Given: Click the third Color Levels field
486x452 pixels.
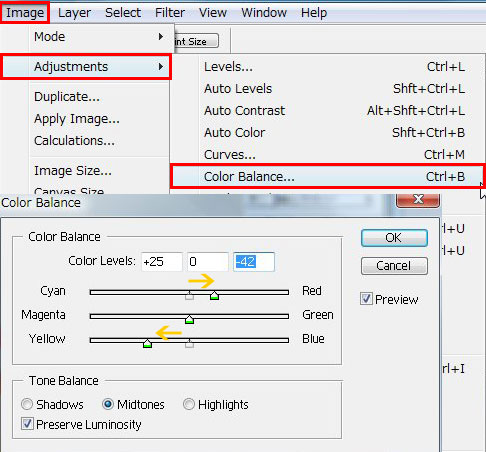Looking at the screenshot, I should [254, 262].
